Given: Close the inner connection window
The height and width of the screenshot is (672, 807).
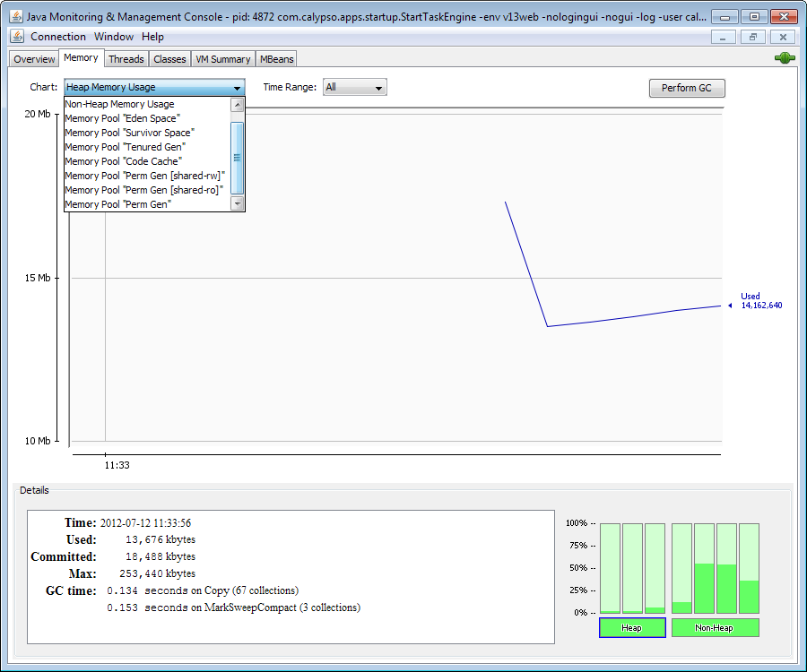Looking at the screenshot, I should pos(783,37).
